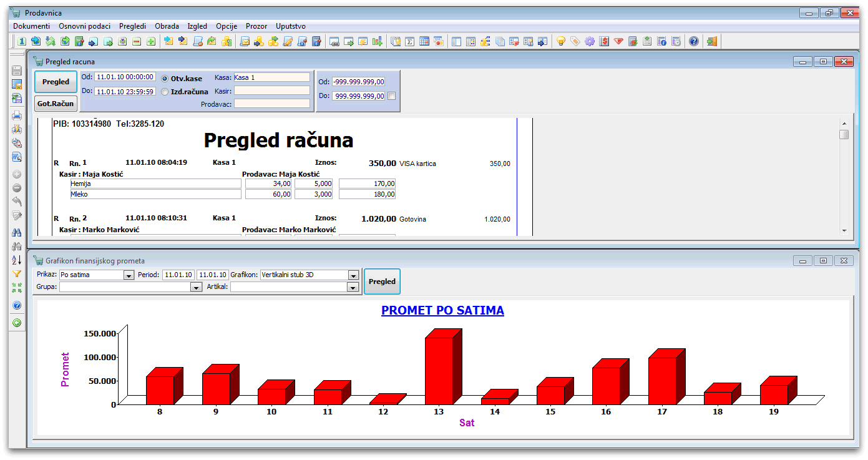
Task: Click the blue binoculars search icon
Action: [17, 232]
